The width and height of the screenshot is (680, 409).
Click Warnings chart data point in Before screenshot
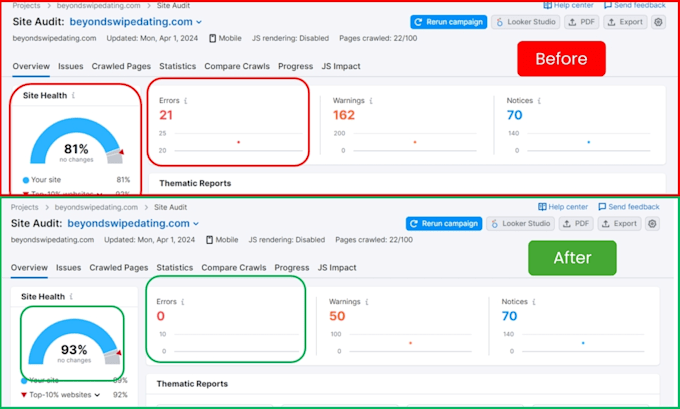click(415, 142)
